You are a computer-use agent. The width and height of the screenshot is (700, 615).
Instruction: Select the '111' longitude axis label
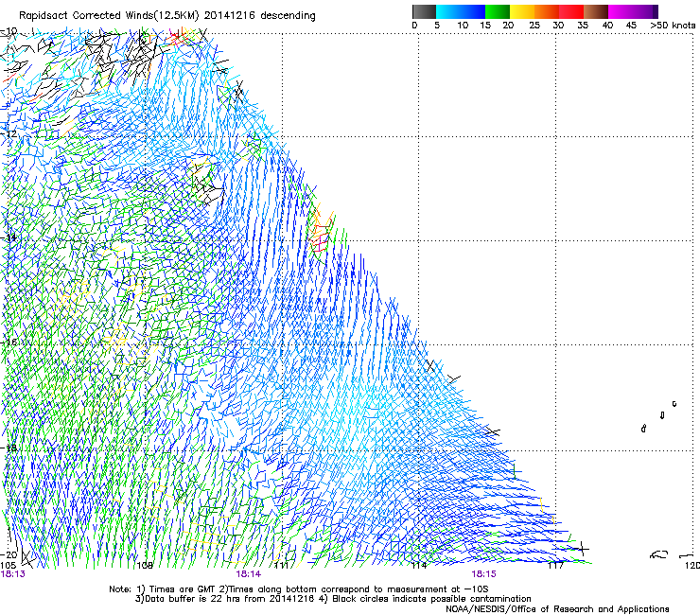[x=281, y=566]
